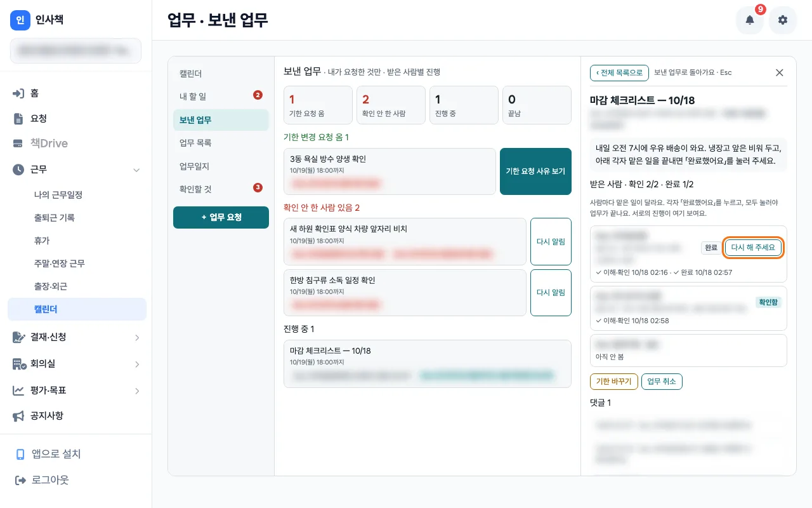812x508 pixels.
Task: Click 기한 변경 요청 옴 1 heading
Action: pos(316,137)
